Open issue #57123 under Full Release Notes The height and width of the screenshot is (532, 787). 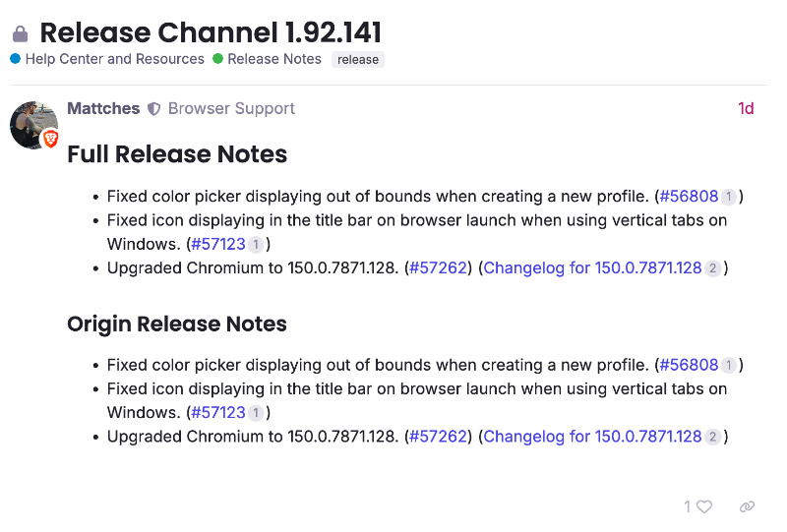tap(218, 244)
